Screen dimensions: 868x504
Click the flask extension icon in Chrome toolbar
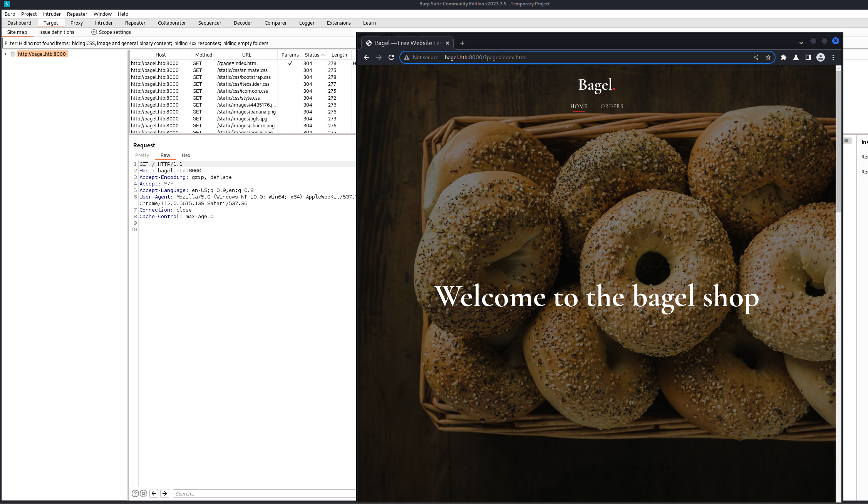(x=796, y=57)
